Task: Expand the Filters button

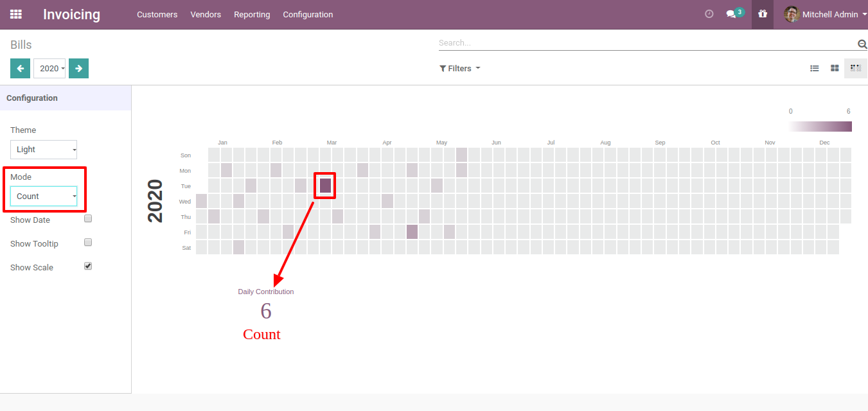Action: pos(459,68)
